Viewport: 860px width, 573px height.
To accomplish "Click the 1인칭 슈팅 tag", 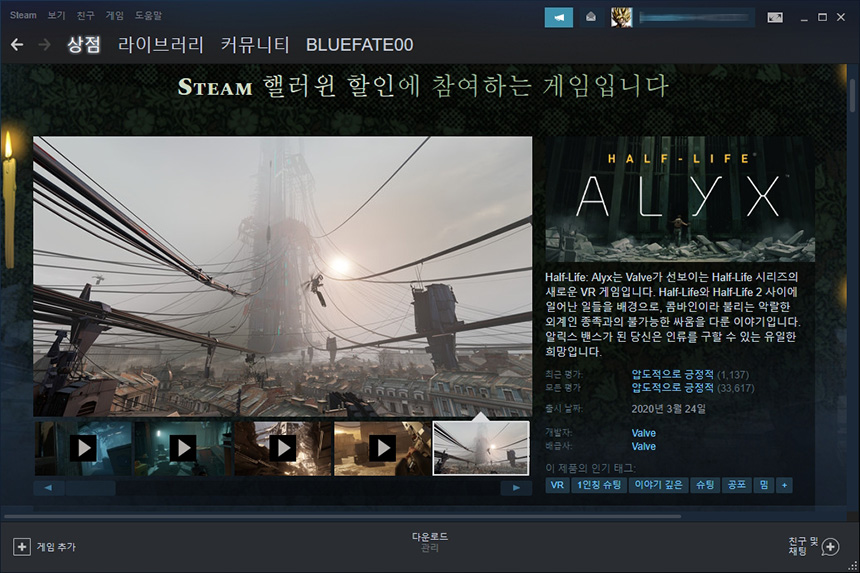I will pos(599,485).
